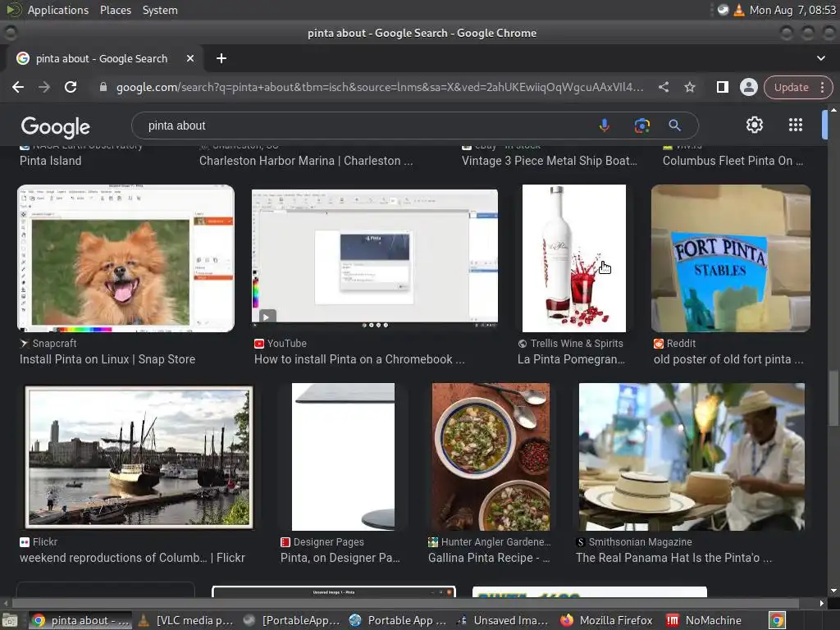
Task: Click the vertical page scrollbar
Action: point(833,397)
